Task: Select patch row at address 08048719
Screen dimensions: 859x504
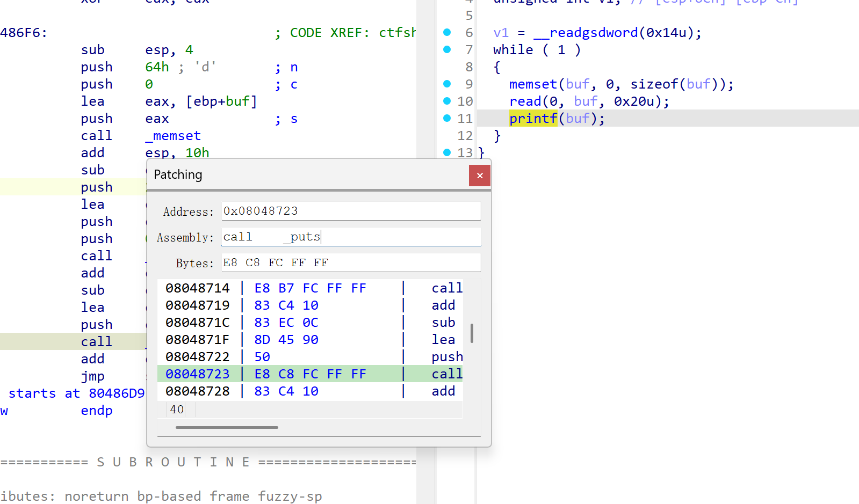Action: pyautogui.click(x=309, y=305)
